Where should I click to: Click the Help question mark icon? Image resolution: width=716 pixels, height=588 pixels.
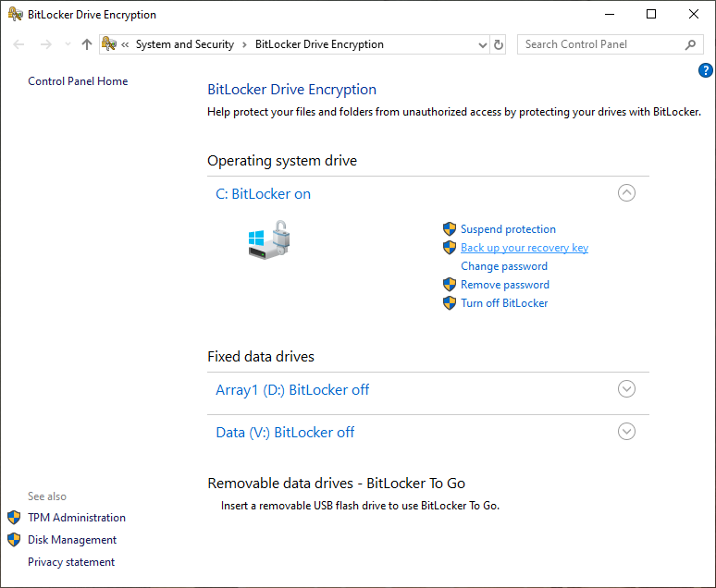(706, 70)
